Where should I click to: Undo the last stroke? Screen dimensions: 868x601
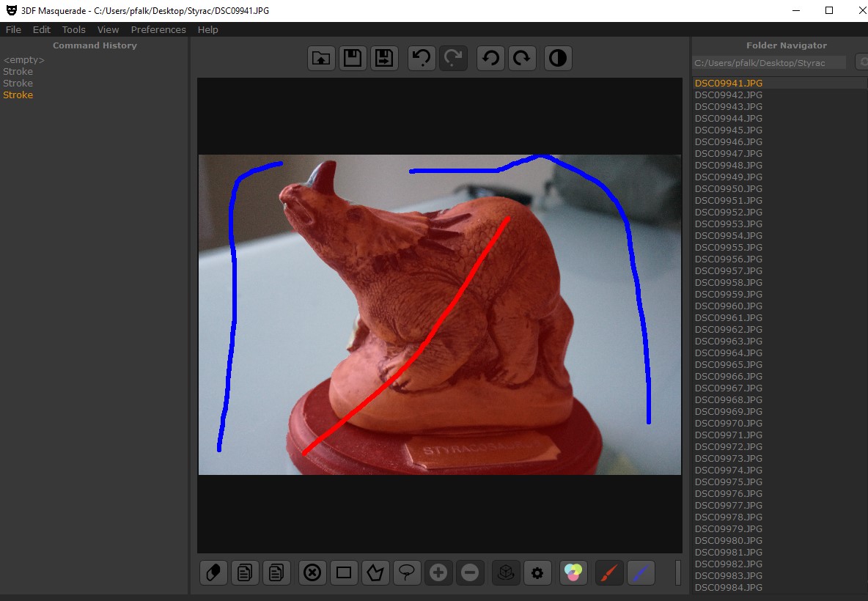coord(422,59)
